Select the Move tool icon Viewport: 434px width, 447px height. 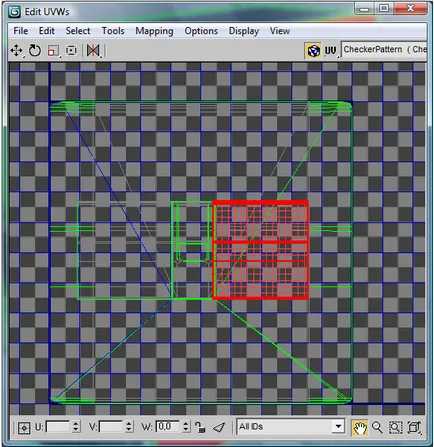pos(16,51)
